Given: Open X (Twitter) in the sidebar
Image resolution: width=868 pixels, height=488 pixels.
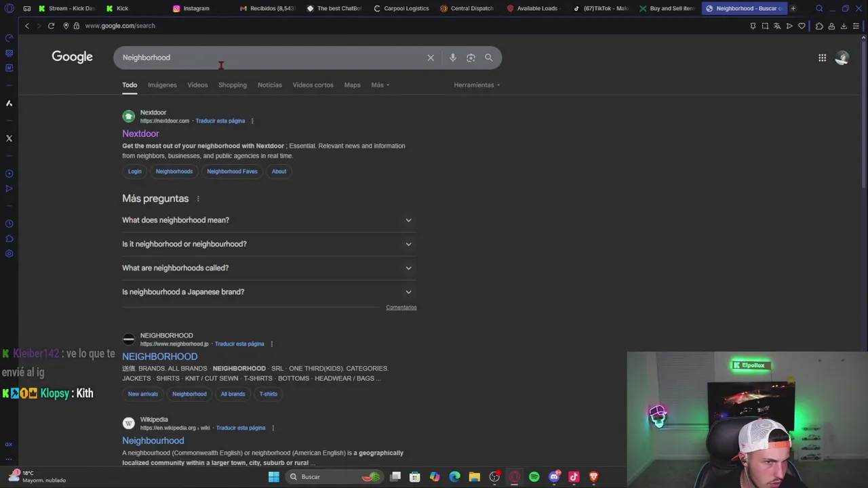Looking at the screenshot, I should pyautogui.click(x=9, y=138).
